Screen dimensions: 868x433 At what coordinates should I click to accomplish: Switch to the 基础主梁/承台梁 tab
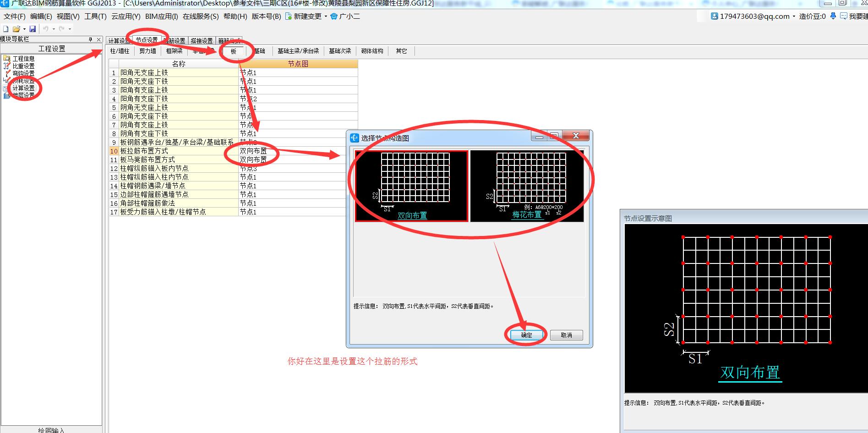click(x=298, y=51)
